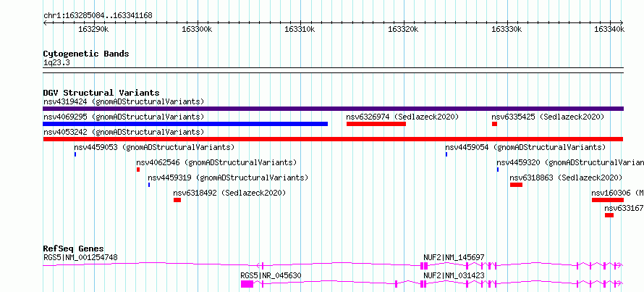Select the 163310k ruler tick label

pos(300,30)
